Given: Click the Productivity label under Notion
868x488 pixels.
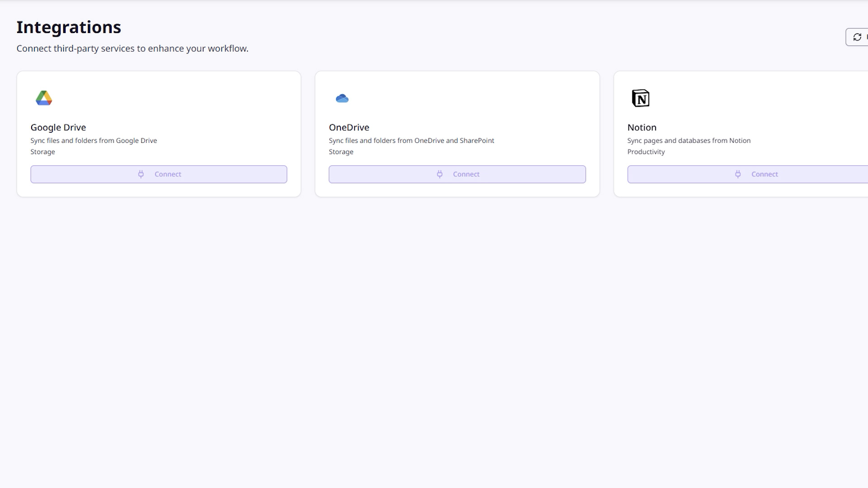Looking at the screenshot, I should pyautogui.click(x=646, y=152).
